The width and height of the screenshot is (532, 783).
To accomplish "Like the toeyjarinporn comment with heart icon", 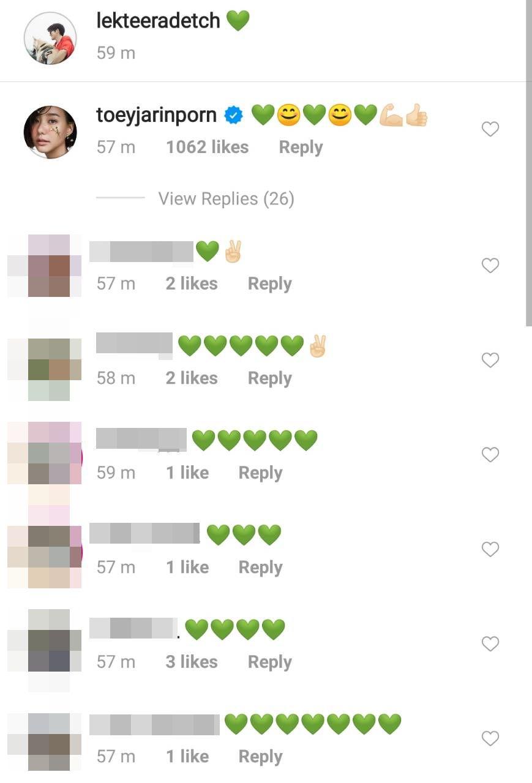I will 490,129.
